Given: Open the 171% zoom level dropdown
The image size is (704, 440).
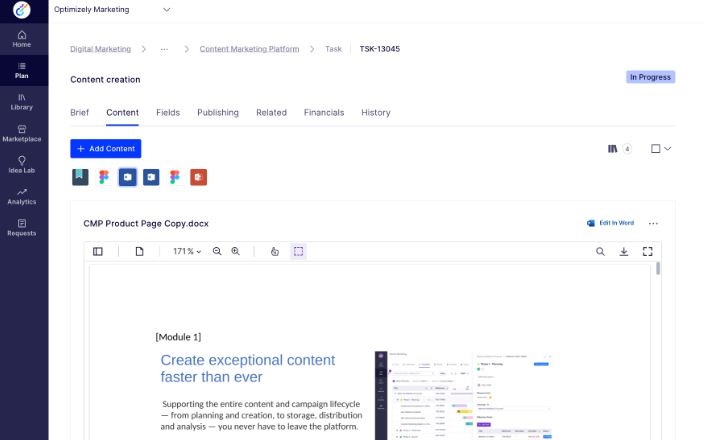Looking at the screenshot, I should point(187,251).
